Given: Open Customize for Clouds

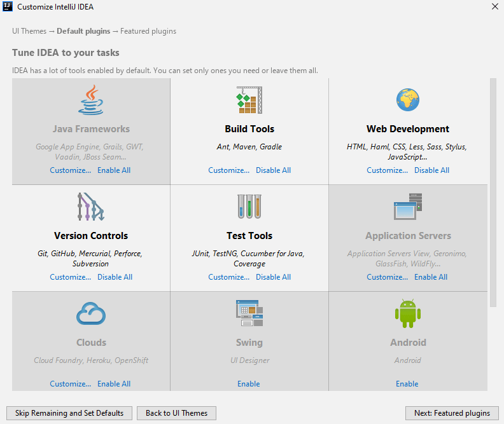Looking at the screenshot, I should click(71, 384).
